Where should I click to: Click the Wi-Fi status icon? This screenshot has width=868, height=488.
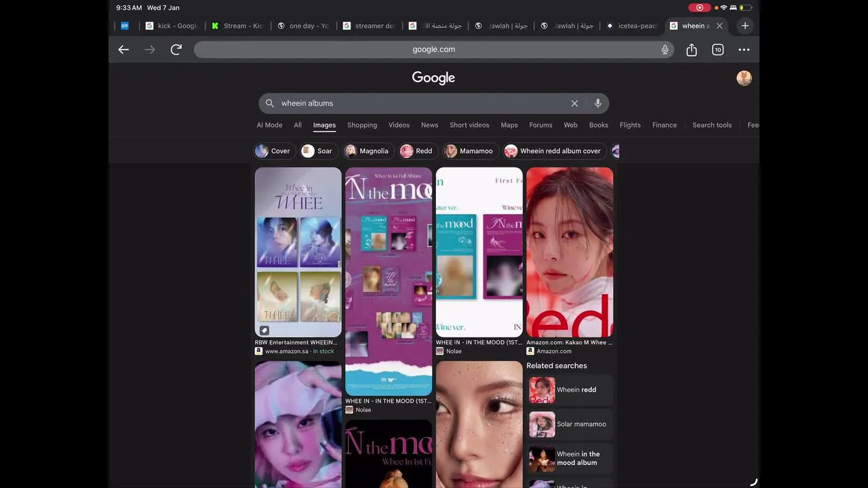724,7
